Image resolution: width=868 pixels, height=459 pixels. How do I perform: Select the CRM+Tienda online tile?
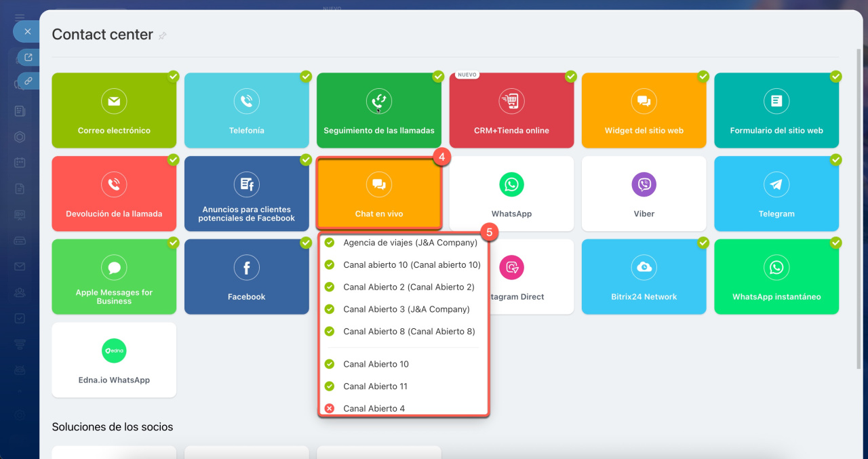pyautogui.click(x=511, y=110)
